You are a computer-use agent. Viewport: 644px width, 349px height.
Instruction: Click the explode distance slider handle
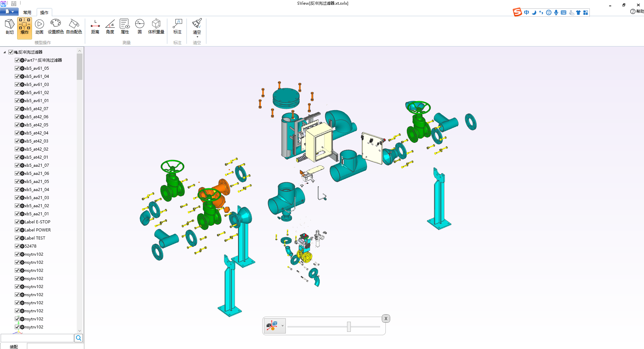349,326
